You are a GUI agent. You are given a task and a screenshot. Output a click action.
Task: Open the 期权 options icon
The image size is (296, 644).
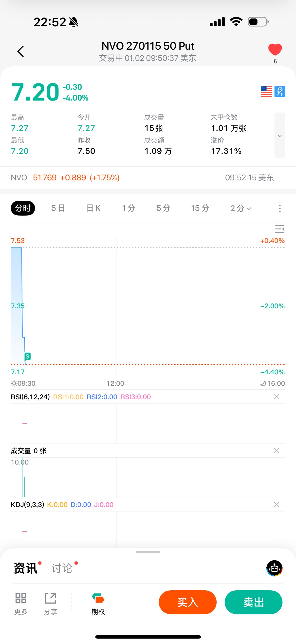98,603
